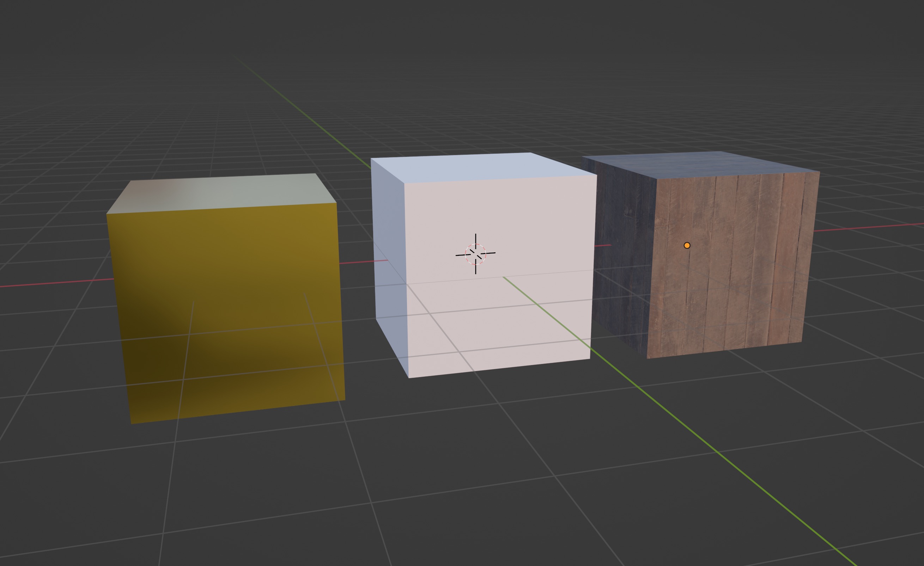924x566 pixels.
Task: Click the orange origin dot on wooden cube
Action: pos(687,246)
